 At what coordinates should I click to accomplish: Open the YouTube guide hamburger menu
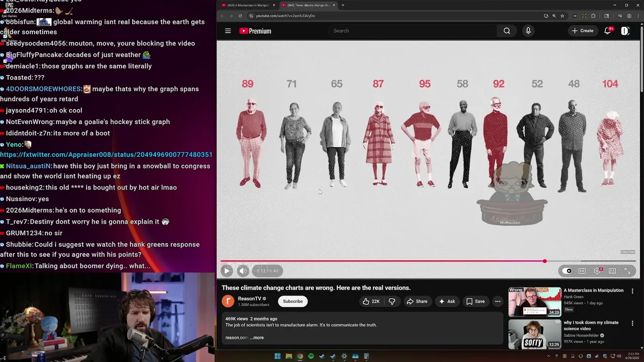click(228, 31)
